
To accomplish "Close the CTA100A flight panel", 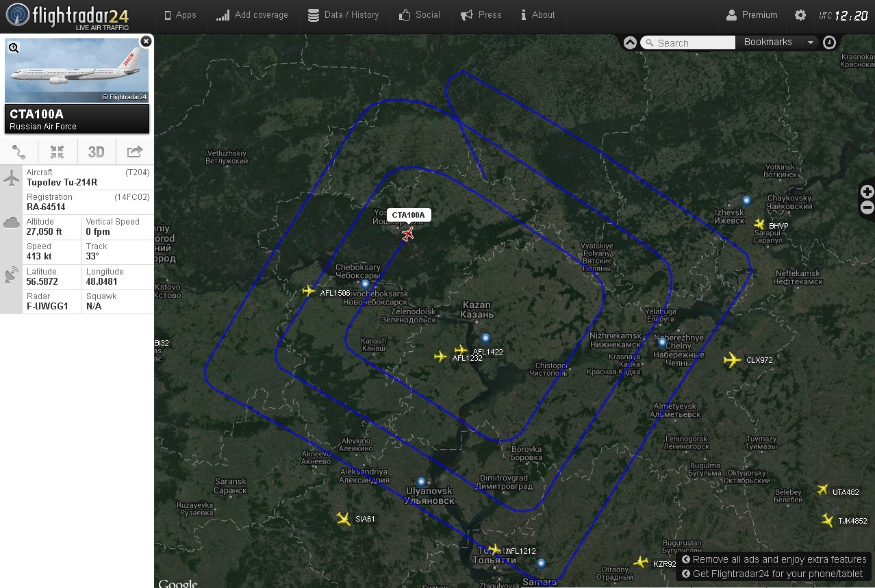I will pyautogui.click(x=146, y=41).
